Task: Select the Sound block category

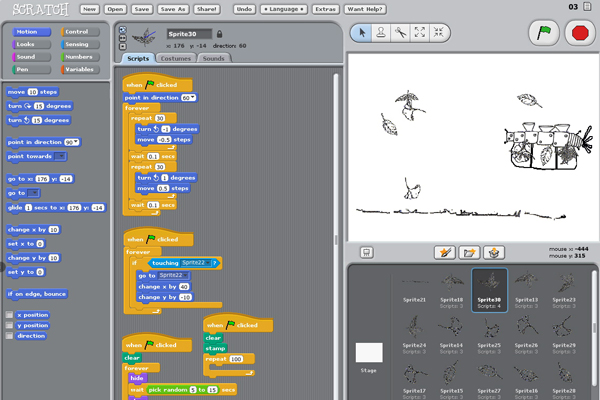Action: point(32,57)
